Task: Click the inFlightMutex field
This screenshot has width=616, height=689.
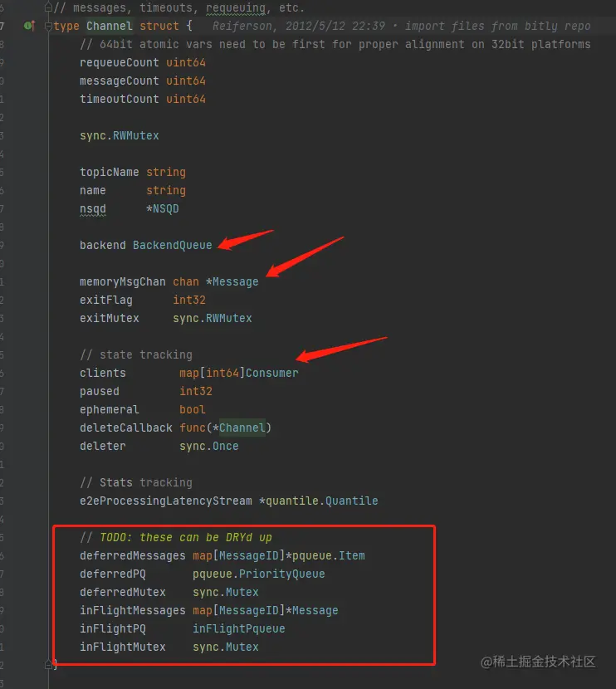Action: (x=123, y=647)
